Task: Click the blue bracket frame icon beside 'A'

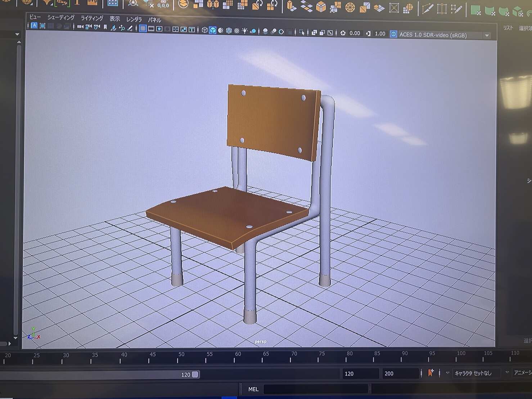Action: pyautogui.click(x=42, y=26)
